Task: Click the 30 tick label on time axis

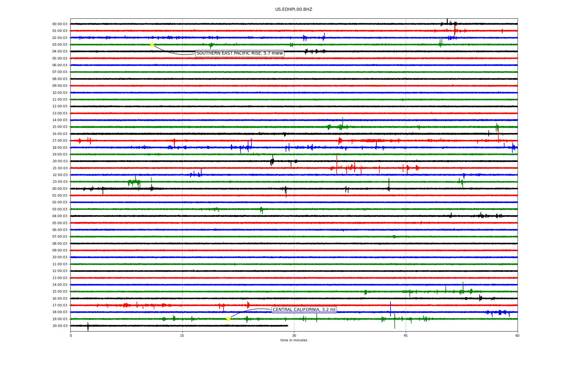Action: 294,335
